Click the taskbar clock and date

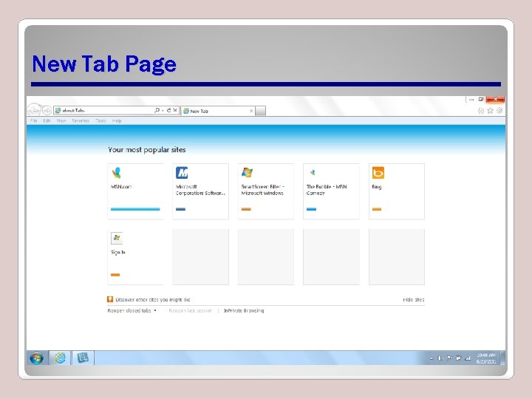[x=486, y=358]
